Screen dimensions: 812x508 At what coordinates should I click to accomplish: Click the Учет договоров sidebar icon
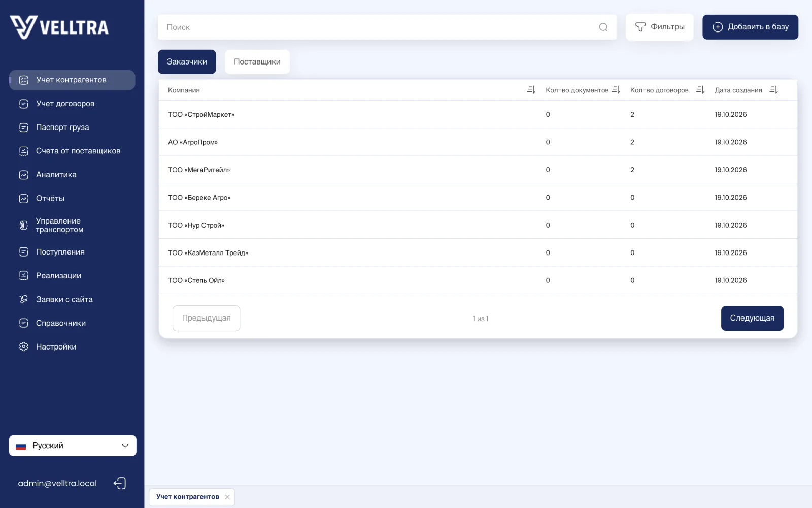pos(24,104)
